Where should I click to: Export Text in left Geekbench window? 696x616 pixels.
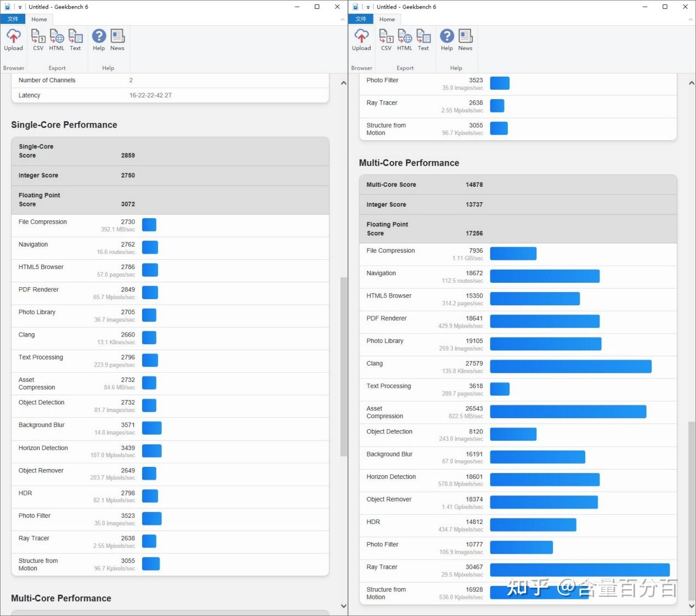tap(75, 40)
